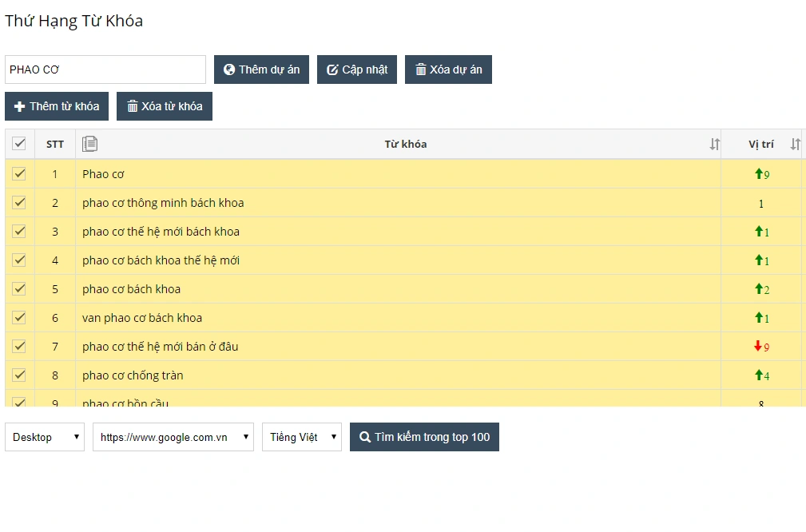
Task: Sort by Từ khóa column arrows
Action: pos(714,145)
